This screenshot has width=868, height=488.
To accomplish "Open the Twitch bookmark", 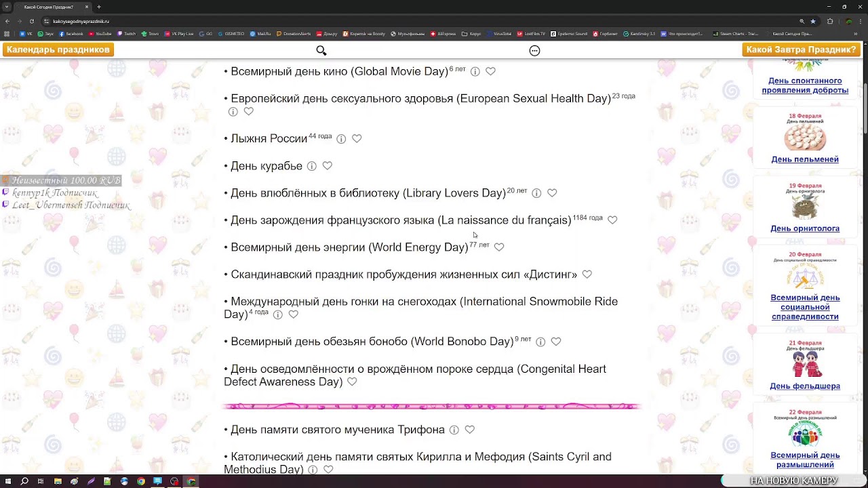I will 127,33.
